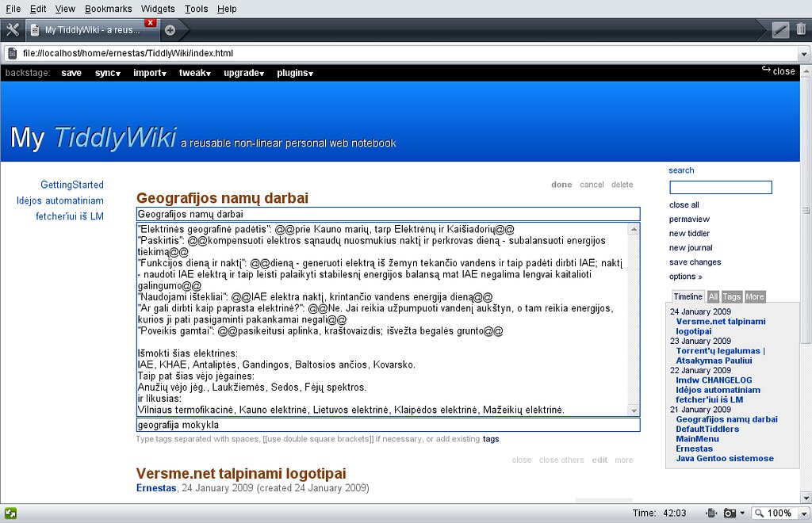Click close on Versme.net tiddler toolbar

(522, 460)
